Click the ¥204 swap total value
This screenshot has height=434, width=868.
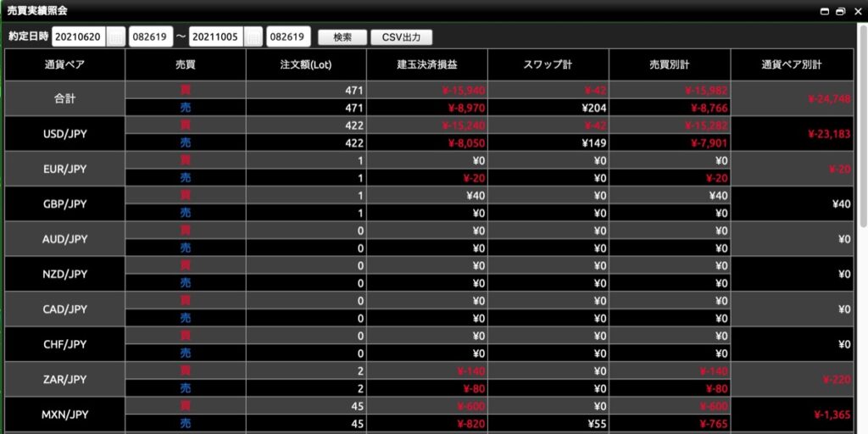[x=595, y=108]
